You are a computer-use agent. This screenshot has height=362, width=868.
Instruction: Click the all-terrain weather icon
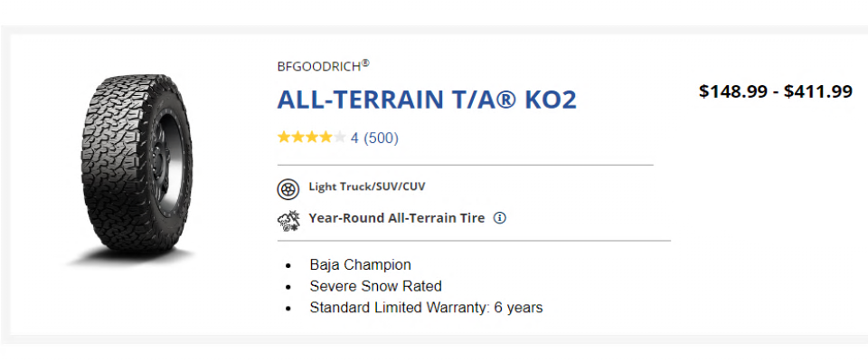tap(288, 219)
